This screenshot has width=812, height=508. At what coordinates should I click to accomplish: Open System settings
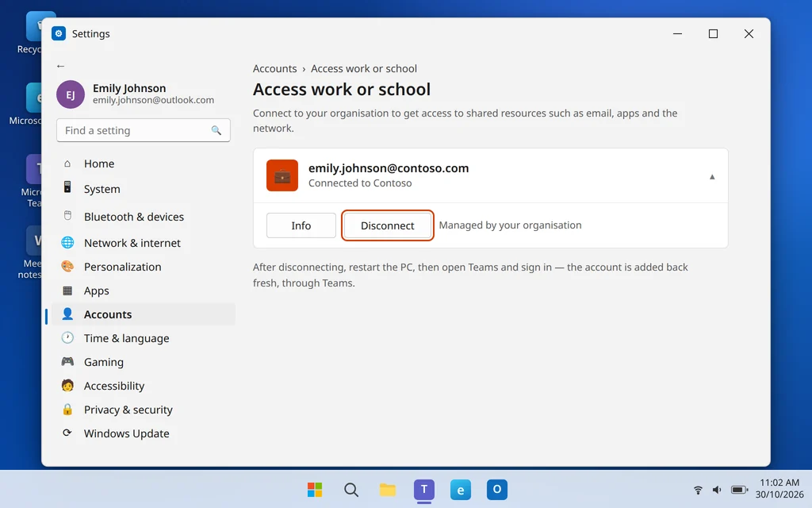[x=144, y=189]
